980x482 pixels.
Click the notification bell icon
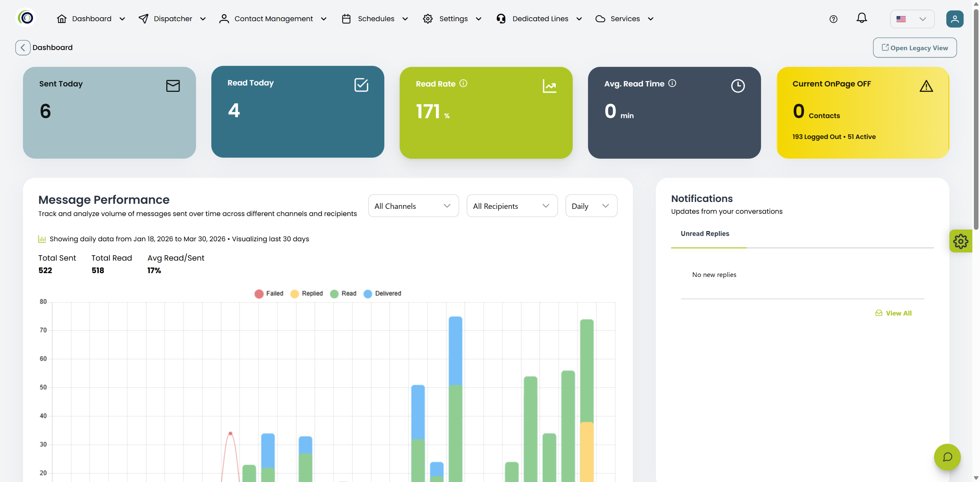[x=861, y=18]
